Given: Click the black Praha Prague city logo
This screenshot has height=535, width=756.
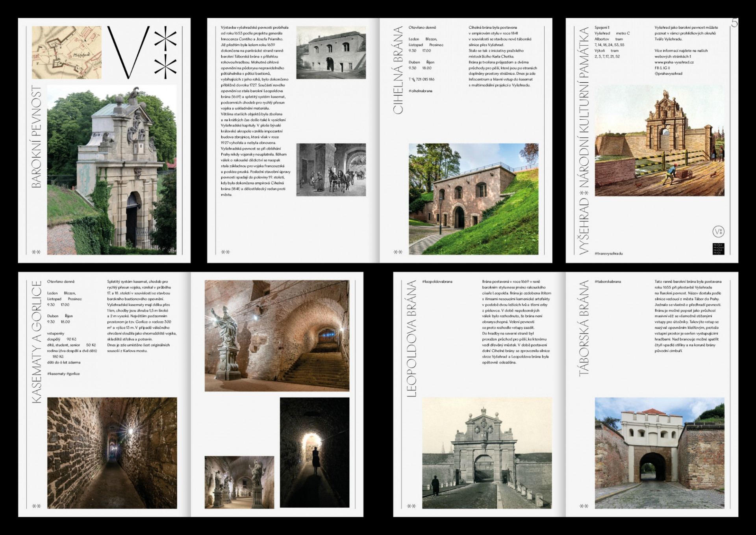Looking at the screenshot, I should [x=719, y=249].
